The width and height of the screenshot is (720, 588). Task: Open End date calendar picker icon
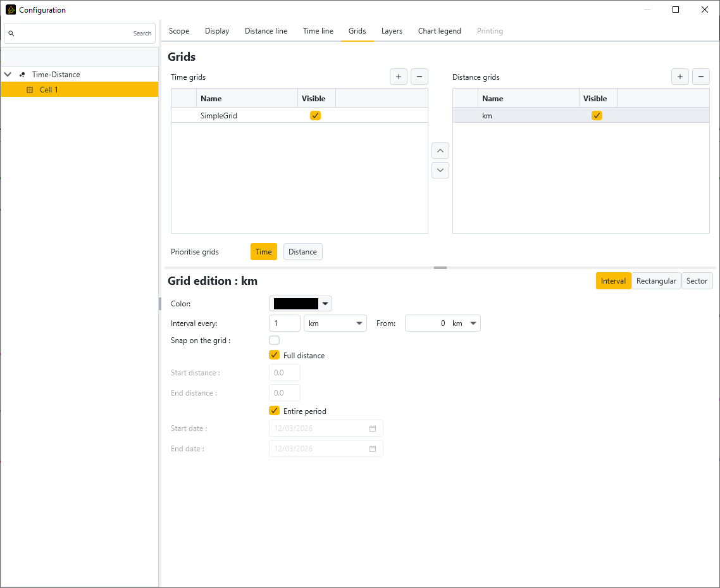373,449
